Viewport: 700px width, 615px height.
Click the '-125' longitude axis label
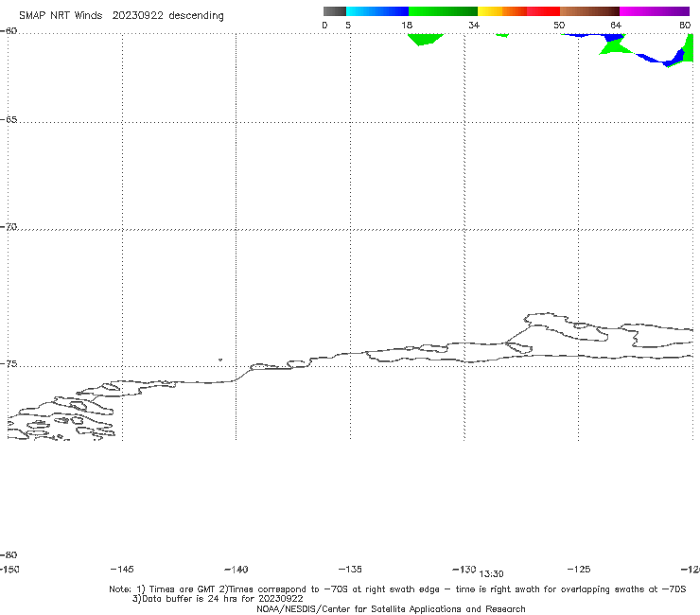[579, 569]
